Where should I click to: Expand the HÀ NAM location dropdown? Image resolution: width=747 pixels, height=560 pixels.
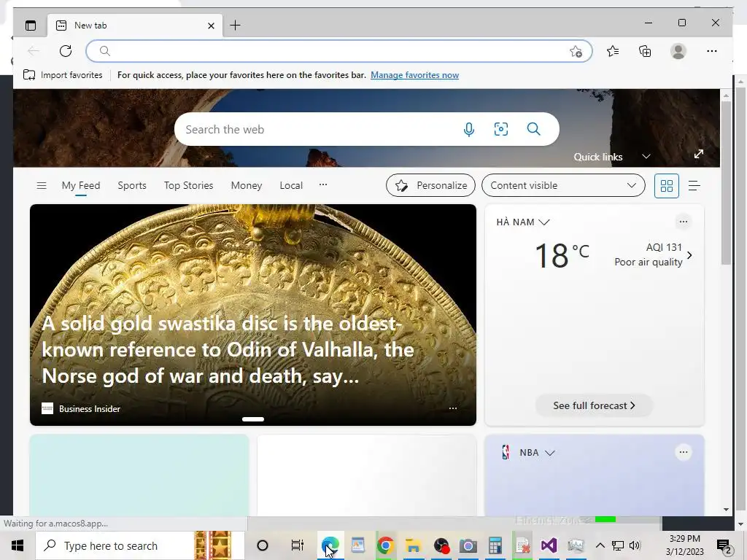coord(523,222)
